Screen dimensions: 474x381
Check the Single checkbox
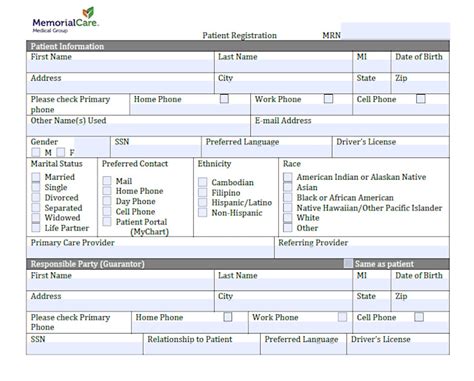[x=36, y=187]
